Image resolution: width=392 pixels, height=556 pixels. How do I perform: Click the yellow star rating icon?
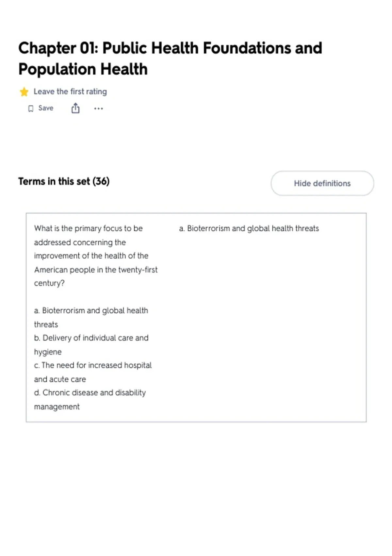tap(24, 92)
